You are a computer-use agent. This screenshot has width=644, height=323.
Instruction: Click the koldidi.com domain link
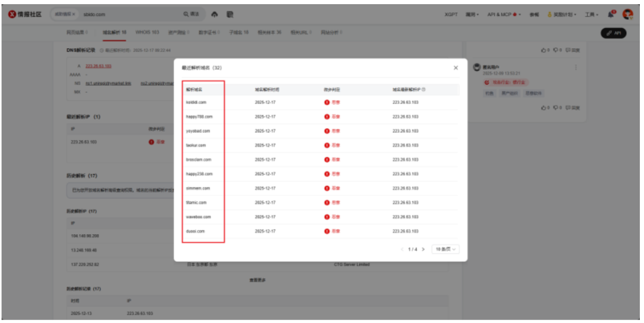pyautogui.click(x=196, y=103)
